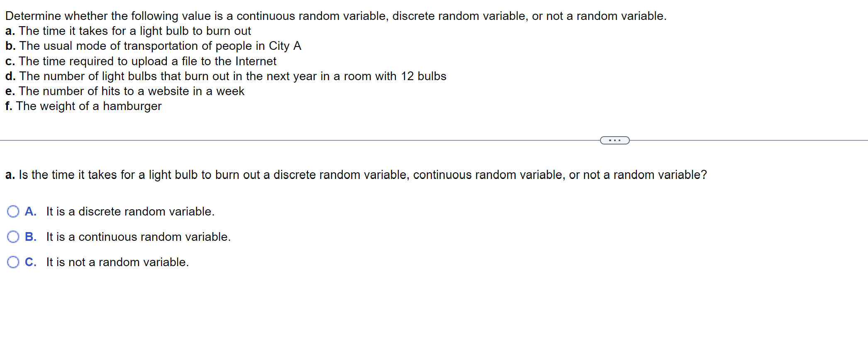Click item b about usual mode of transportation
This screenshot has width=868, height=355.
tap(154, 46)
